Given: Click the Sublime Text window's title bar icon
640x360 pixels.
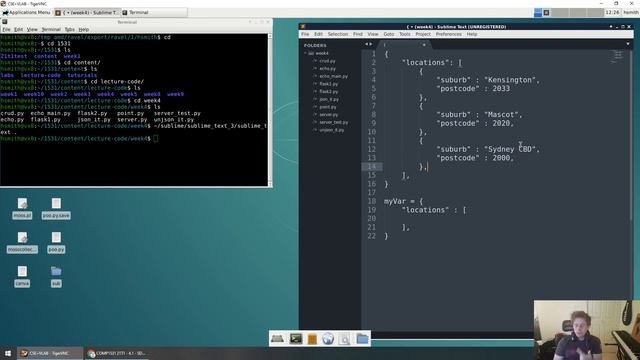Looking at the screenshot, I should (303, 27).
